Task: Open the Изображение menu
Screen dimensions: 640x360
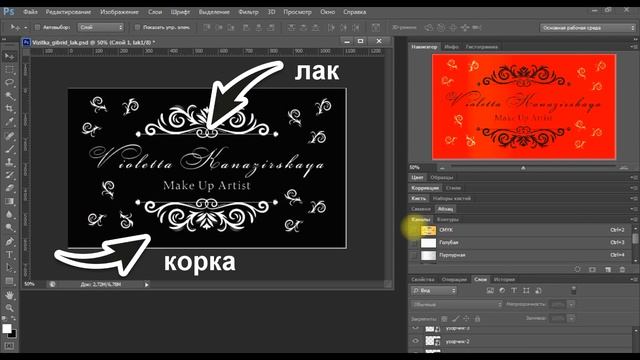Action: [119, 12]
